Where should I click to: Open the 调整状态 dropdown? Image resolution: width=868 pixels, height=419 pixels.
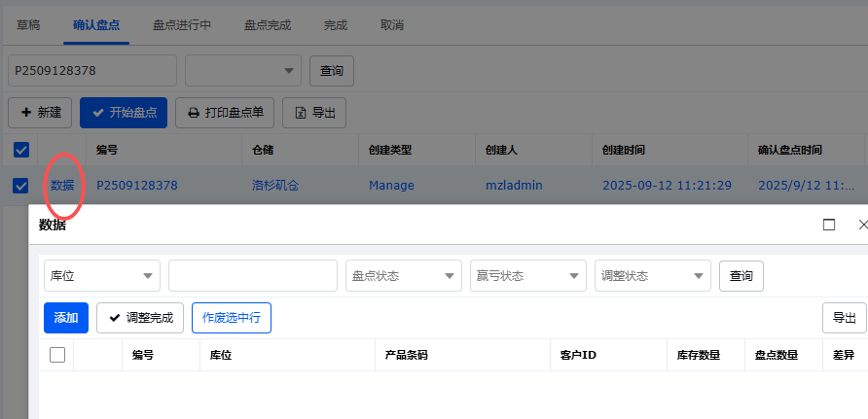point(653,276)
